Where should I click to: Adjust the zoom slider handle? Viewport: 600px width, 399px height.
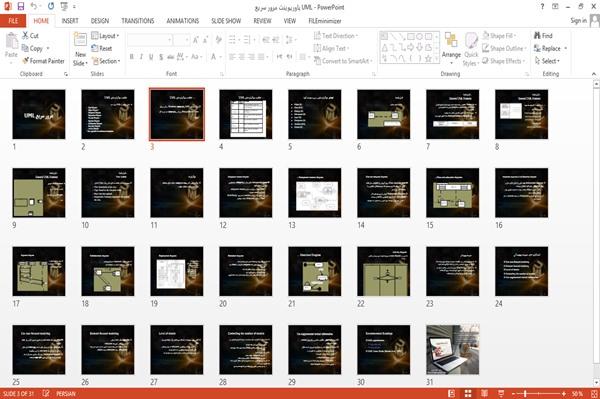pos(525,393)
